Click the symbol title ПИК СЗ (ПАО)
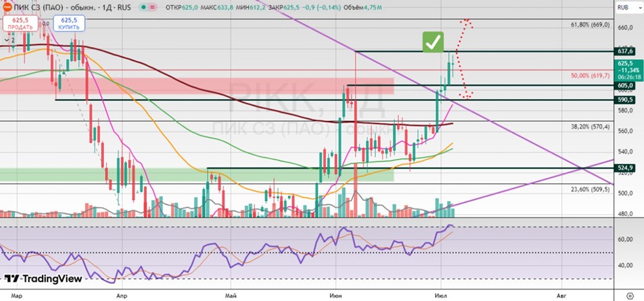This screenshot has height=301, width=644. pyautogui.click(x=40, y=7)
